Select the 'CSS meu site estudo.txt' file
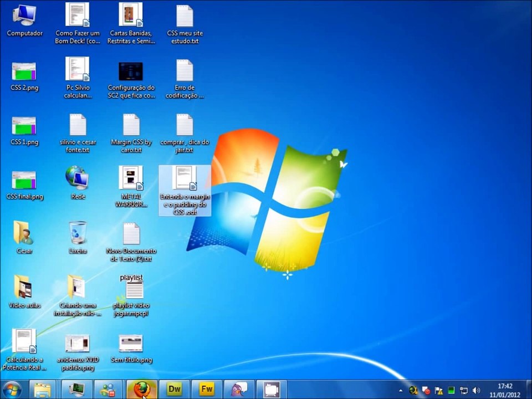Screen dimensions: 532x399 click(x=185, y=23)
